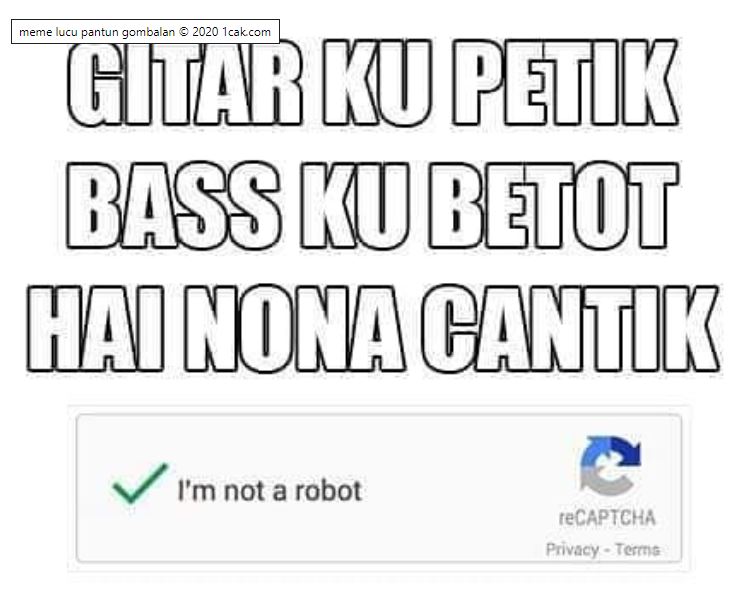The height and width of the screenshot is (591, 755).
Task: Click the word CANTIK in the meme
Action: point(571,329)
